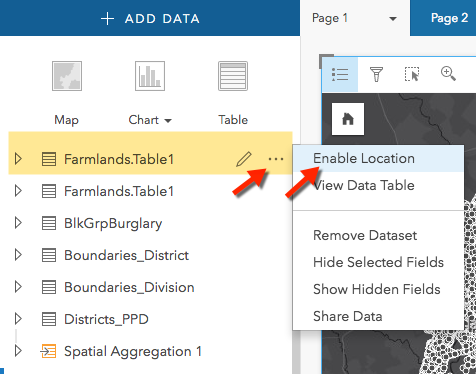This screenshot has width=476, height=374.
Task: Open the Chart type dropdown arrow
Action: click(x=168, y=121)
